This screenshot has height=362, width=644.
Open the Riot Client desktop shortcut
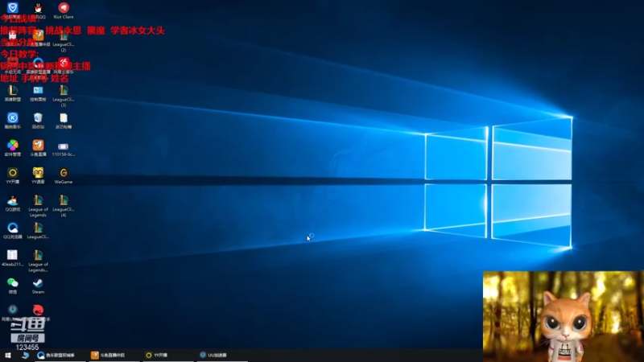pos(64,10)
